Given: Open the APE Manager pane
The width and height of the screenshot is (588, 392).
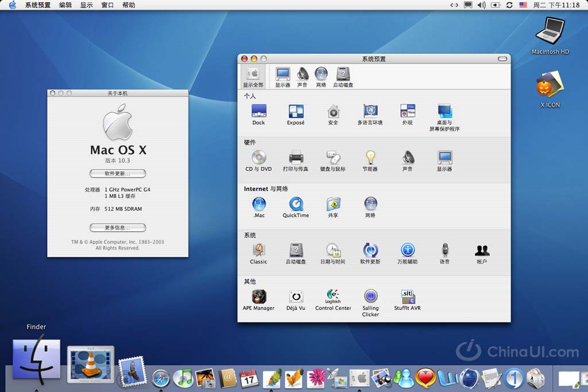Looking at the screenshot, I should pos(259,300).
